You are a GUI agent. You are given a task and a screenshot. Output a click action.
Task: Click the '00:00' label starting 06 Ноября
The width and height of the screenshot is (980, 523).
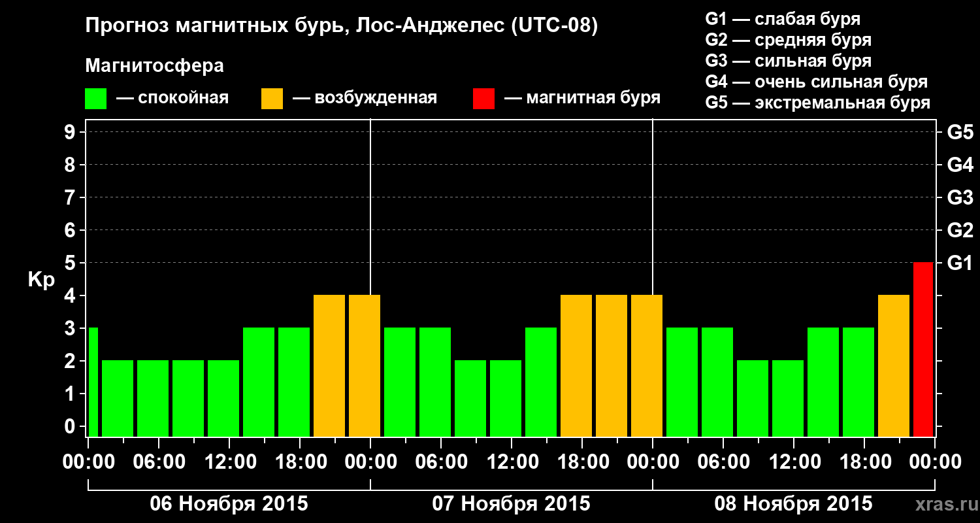point(88,462)
